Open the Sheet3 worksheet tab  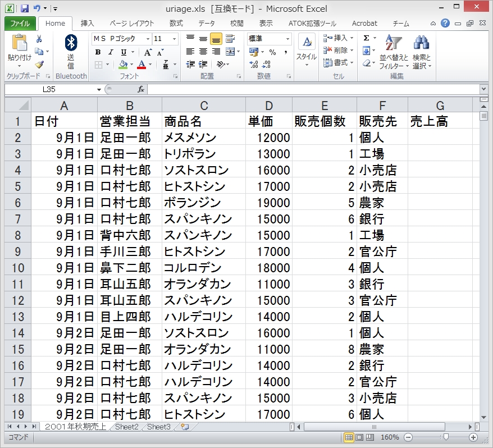tap(159, 427)
